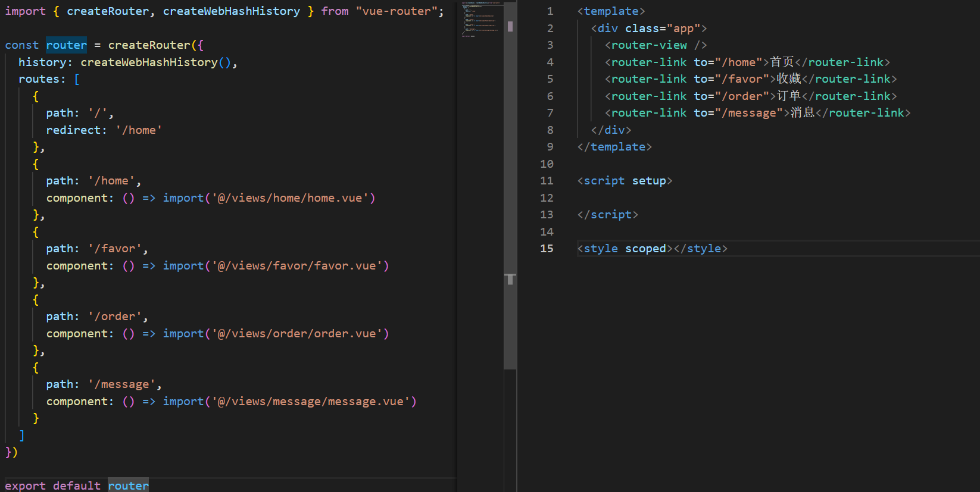
Task: Click the redirect: '/home' line
Action: [104, 130]
